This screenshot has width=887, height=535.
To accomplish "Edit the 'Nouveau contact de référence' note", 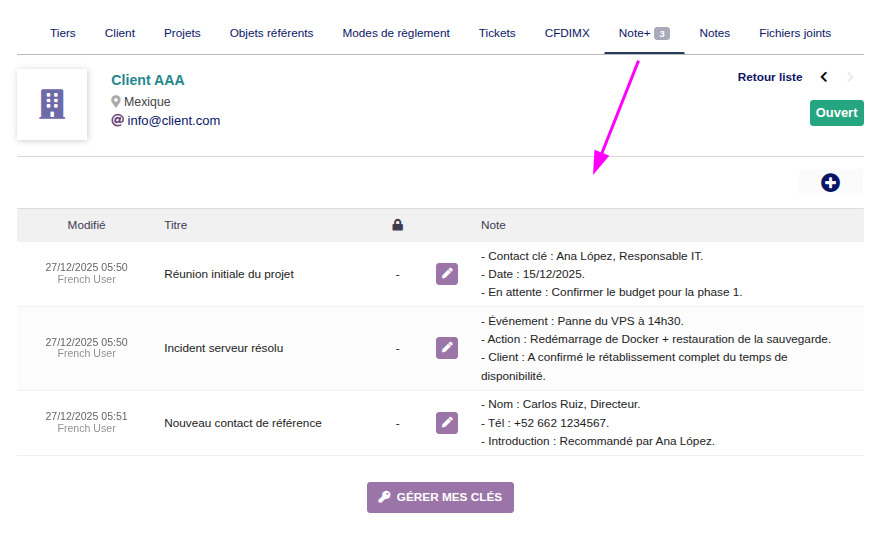I will tap(447, 423).
